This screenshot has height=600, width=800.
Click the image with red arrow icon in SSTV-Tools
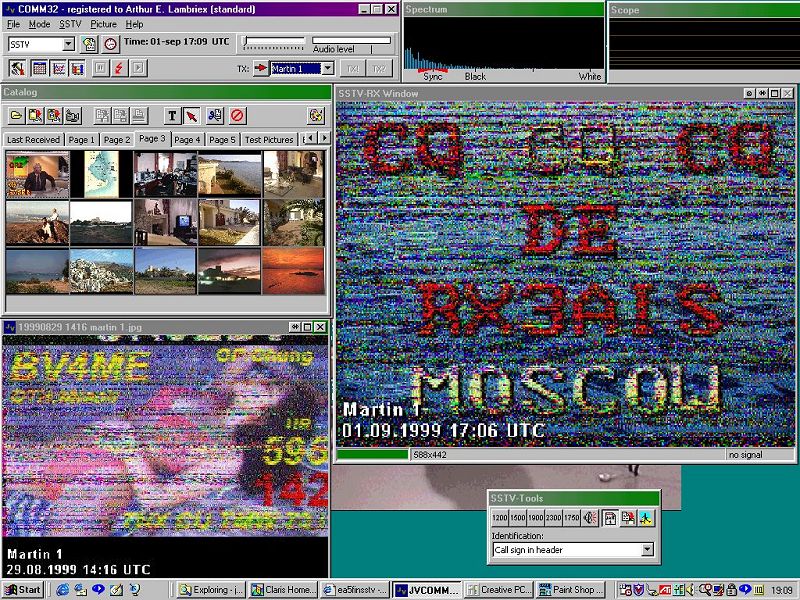pos(628,517)
